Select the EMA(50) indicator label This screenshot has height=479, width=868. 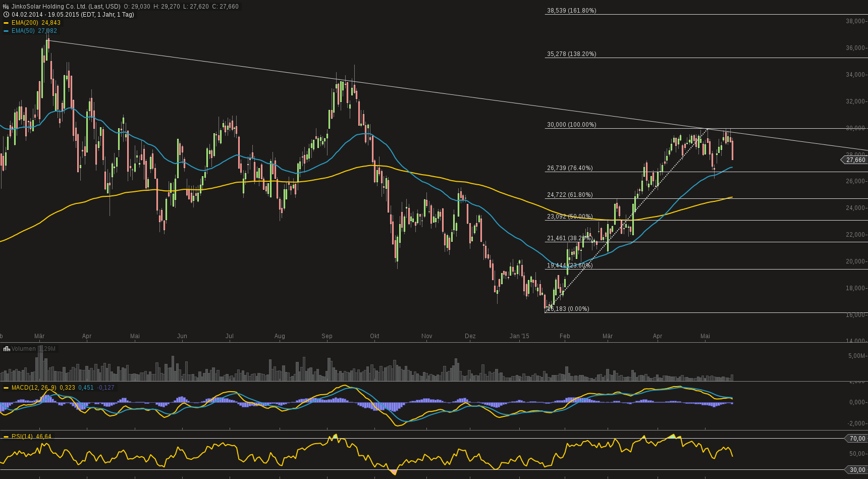(x=23, y=31)
